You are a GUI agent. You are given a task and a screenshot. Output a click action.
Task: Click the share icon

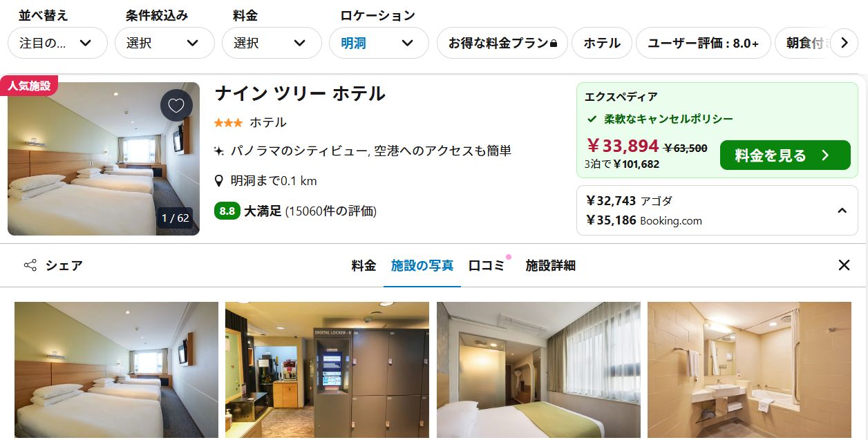point(30,265)
